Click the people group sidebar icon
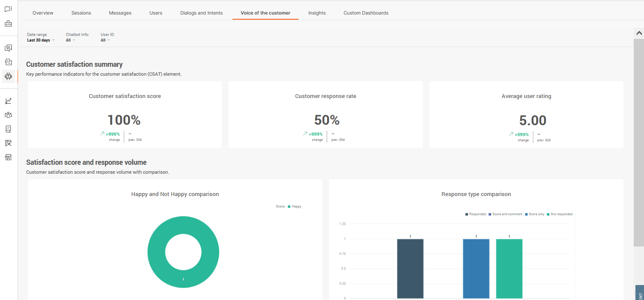644x300 pixels. (x=8, y=115)
